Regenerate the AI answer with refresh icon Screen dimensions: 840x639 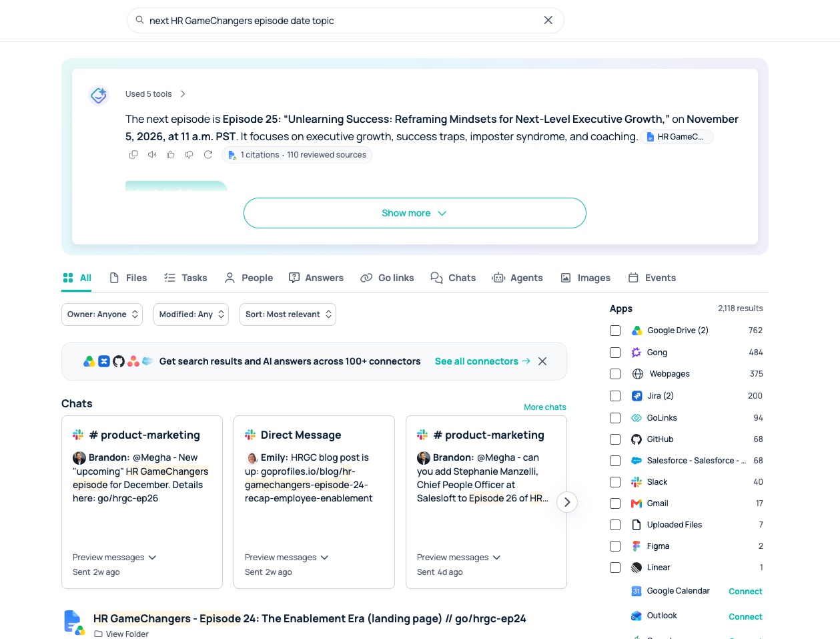(x=208, y=154)
